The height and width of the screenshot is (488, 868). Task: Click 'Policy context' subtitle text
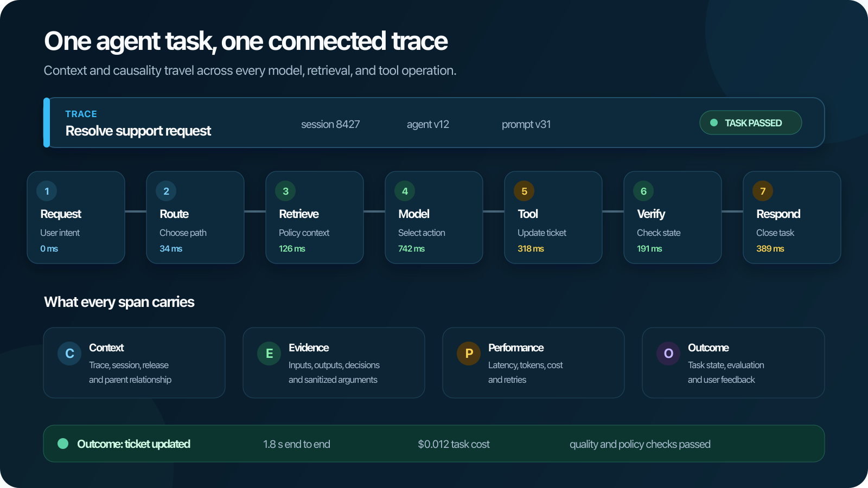click(304, 233)
